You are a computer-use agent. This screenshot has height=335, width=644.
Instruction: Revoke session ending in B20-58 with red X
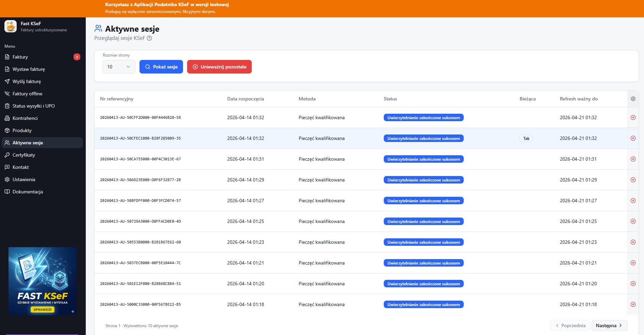633,117
